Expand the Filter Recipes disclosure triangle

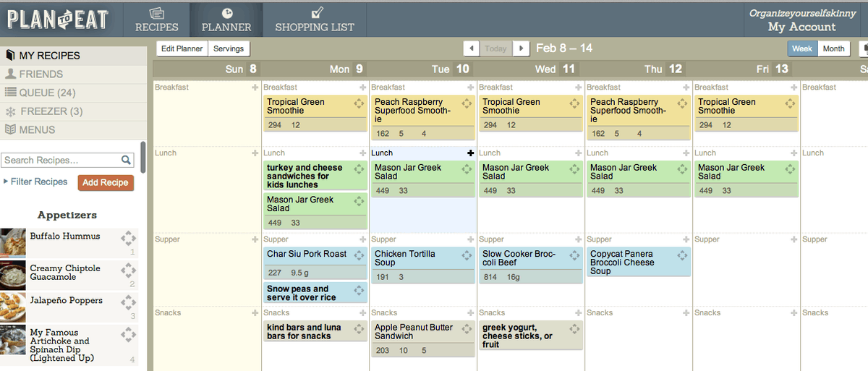(x=6, y=182)
